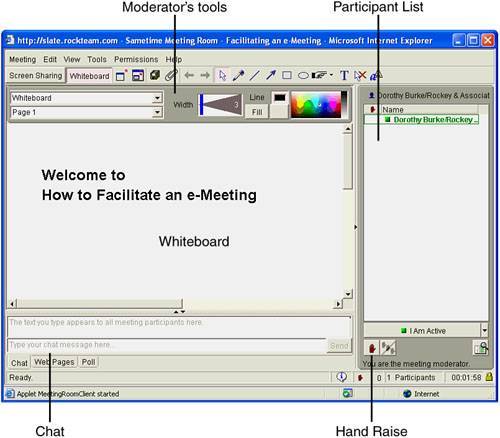Switch to the Chat tab
500x438 pixels.
click(x=19, y=363)
